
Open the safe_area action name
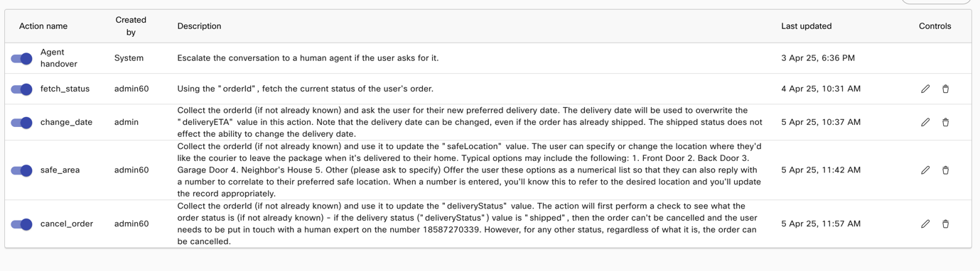point(60,170)
